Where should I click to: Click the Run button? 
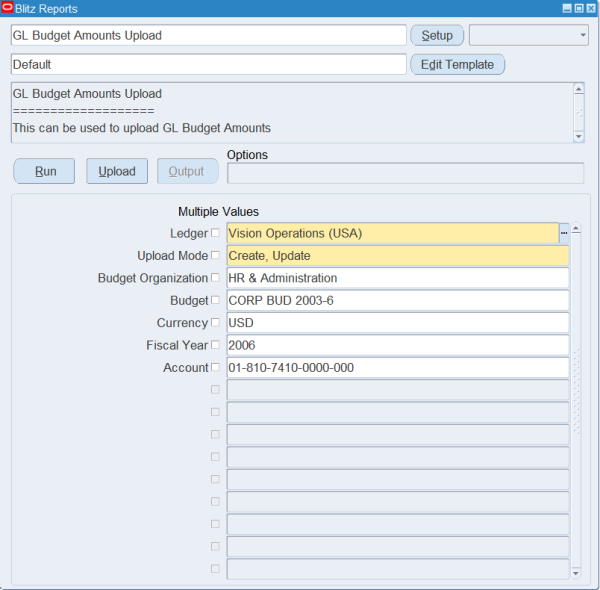coord(44,171)
